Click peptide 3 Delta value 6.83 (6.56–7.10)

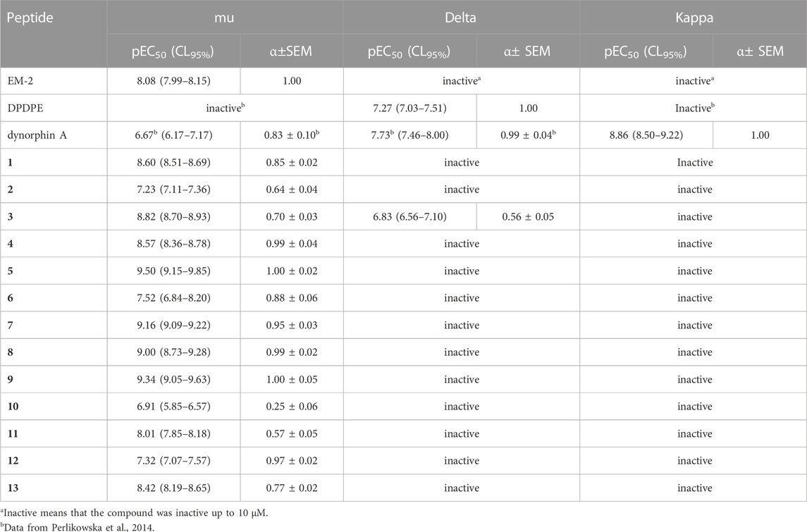tap(409, 217)
